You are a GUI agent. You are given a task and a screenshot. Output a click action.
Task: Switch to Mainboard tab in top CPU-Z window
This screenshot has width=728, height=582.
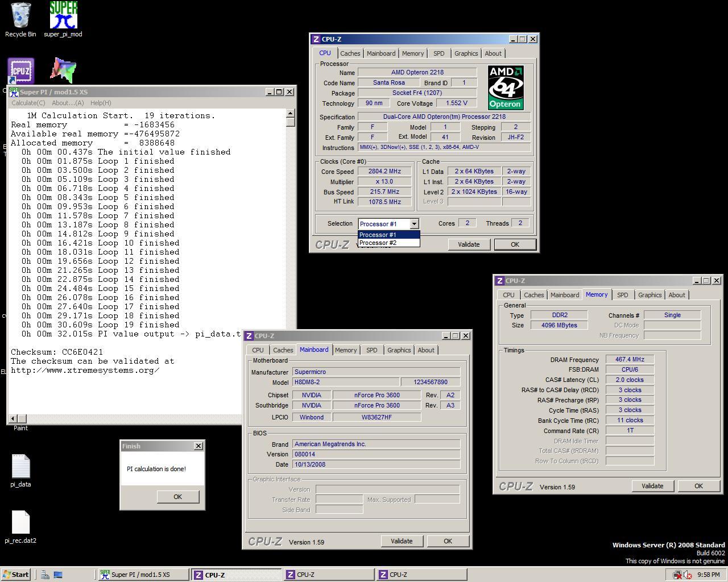pos(381,53)
